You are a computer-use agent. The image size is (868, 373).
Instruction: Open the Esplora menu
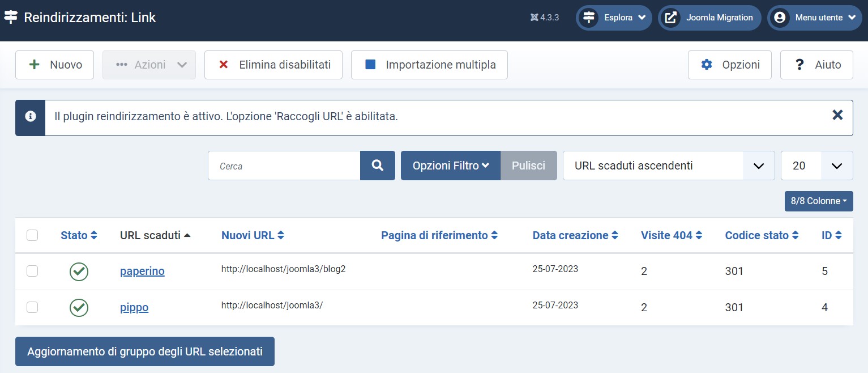[614, 18]
